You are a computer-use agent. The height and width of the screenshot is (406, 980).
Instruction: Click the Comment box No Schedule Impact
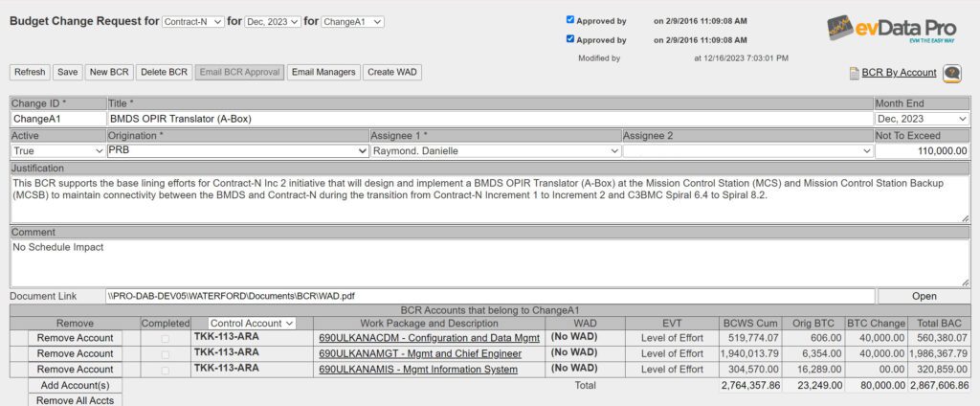[490, 262]
